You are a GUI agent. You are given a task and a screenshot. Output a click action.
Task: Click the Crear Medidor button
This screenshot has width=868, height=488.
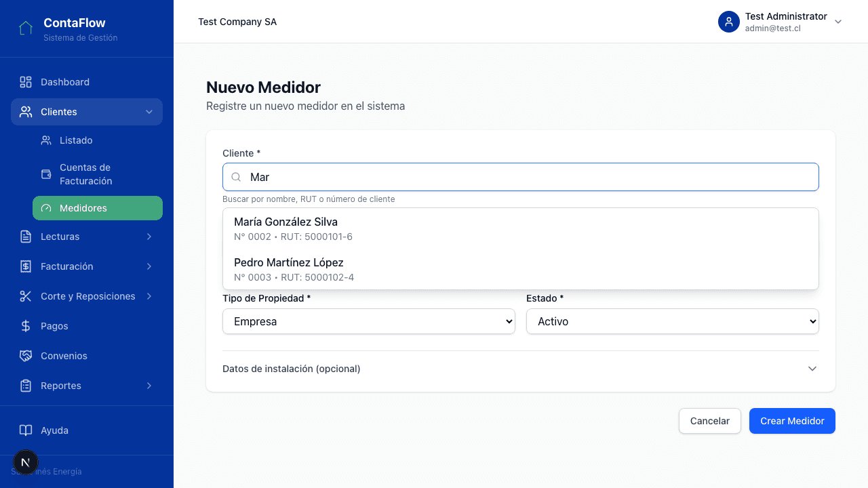tap(792, 421)
